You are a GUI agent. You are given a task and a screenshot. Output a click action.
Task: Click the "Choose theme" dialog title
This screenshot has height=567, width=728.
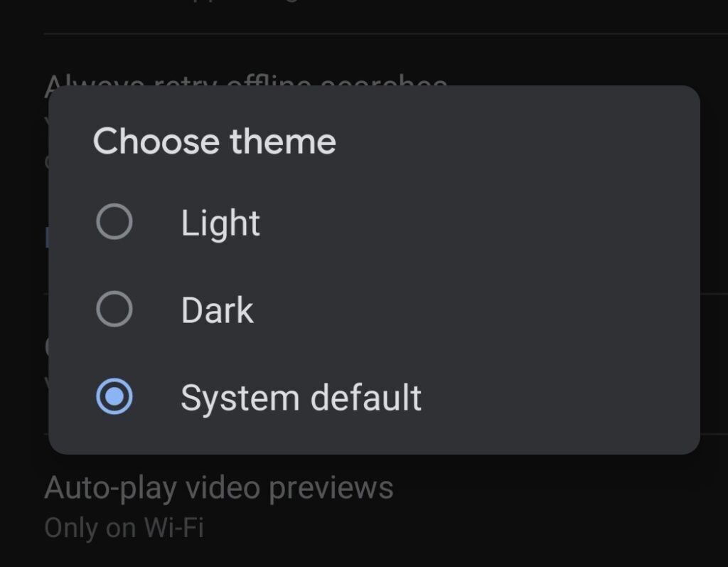tap(214, 141)
